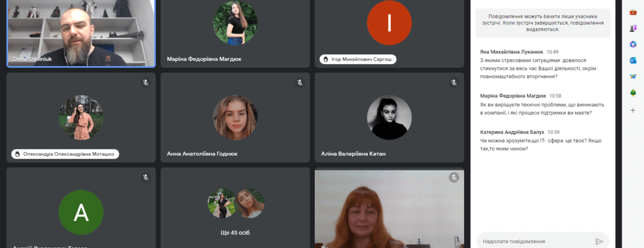
Task: Open the Drop paper-plane icon in Edge sidebar
Action: pyautogui.click(x=633, y=77)
